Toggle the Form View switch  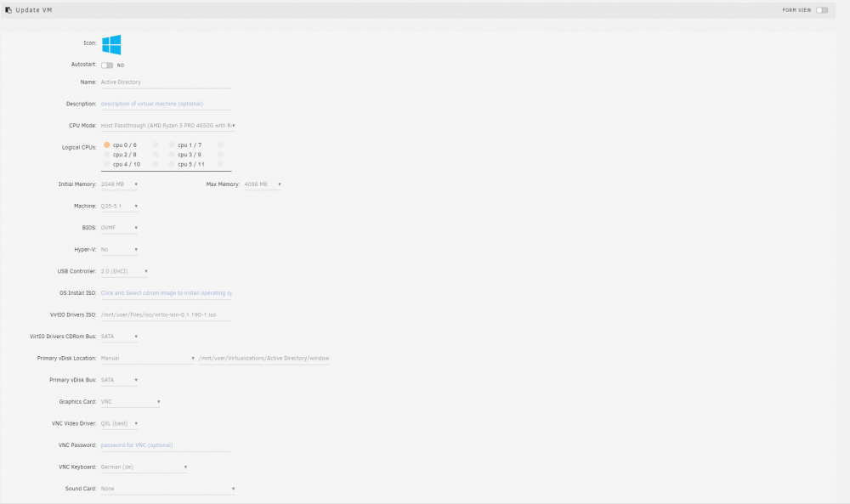click(822, 10)
